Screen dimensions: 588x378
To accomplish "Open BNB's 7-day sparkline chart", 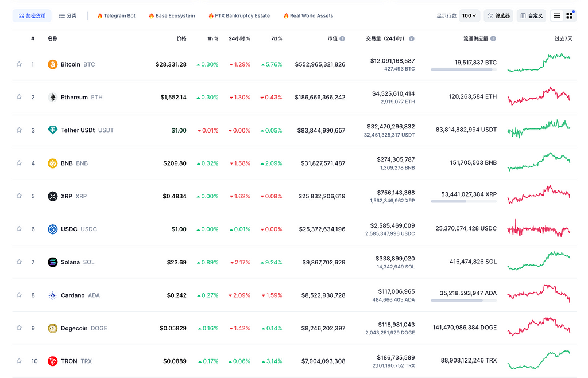I will tap(539, 162).
